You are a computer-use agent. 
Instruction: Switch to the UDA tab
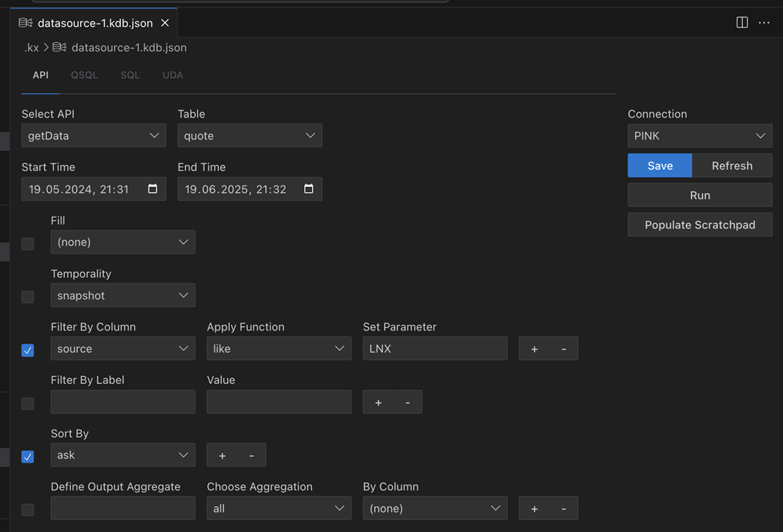[x=173, y=75]
